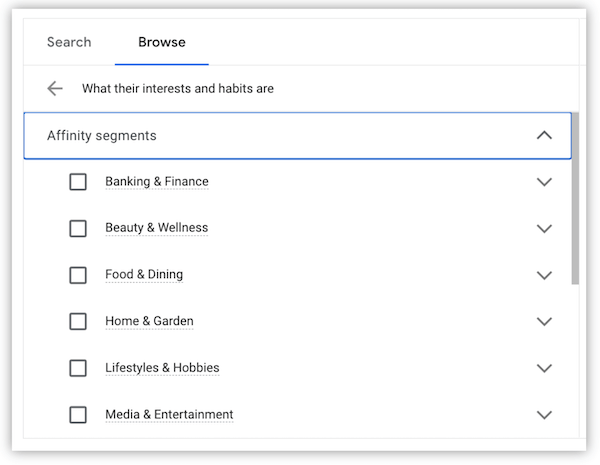Tick the Food & Dining checkbox

[x=78, y=275]
